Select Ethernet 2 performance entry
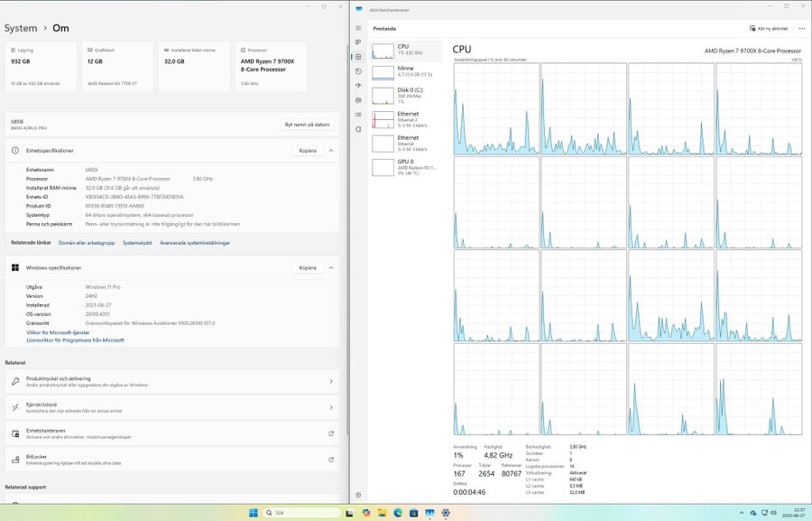812x521 pixels. (x=407, y=119)
